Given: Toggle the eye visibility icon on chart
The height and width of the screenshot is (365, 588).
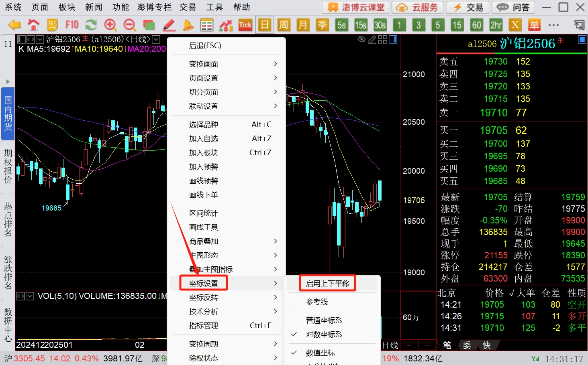Looking at the screenshot, I should tap(361, 39).
